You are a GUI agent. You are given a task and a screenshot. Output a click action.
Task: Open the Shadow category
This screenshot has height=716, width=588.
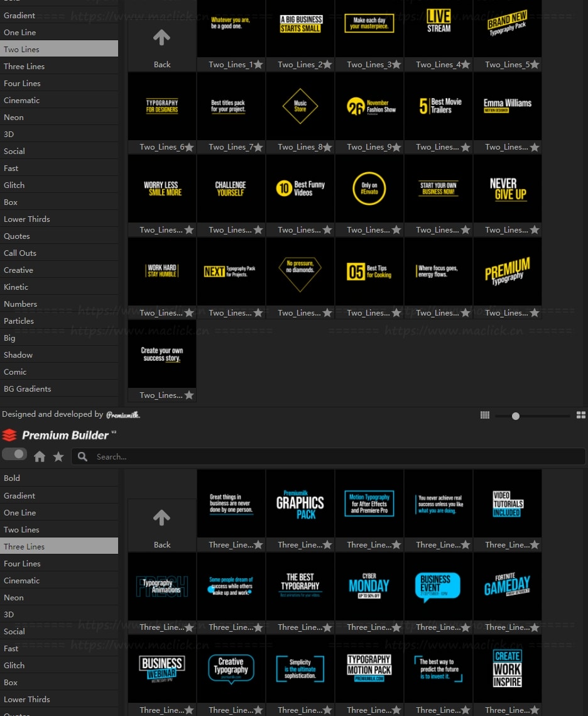(59, 355)
